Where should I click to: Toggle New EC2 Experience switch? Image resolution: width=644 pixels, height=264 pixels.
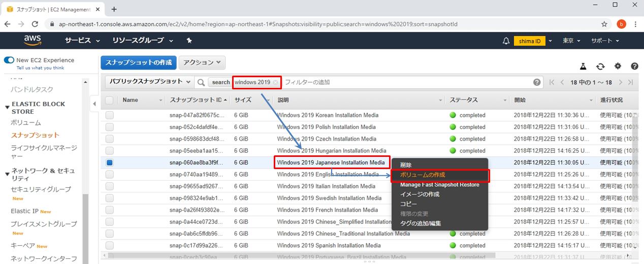[x=9, y=60]
